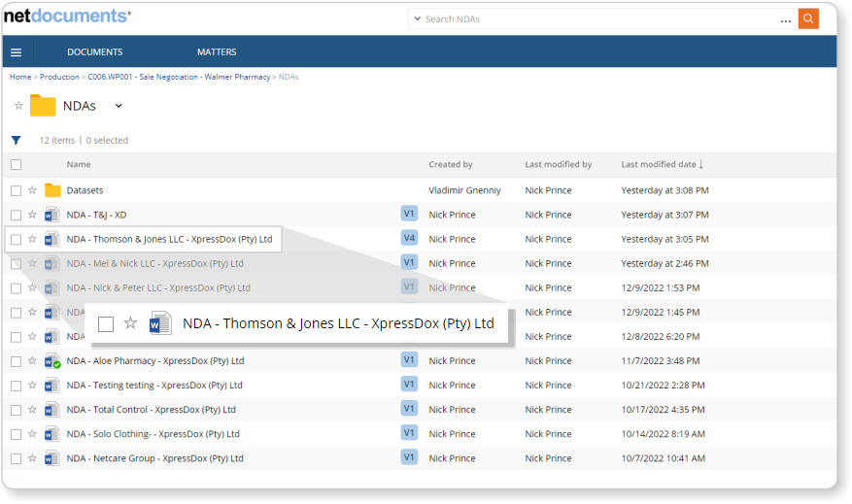Open the filter funnel icon
Viewport: 852px width, 504px height.
(x=17, y=141)
